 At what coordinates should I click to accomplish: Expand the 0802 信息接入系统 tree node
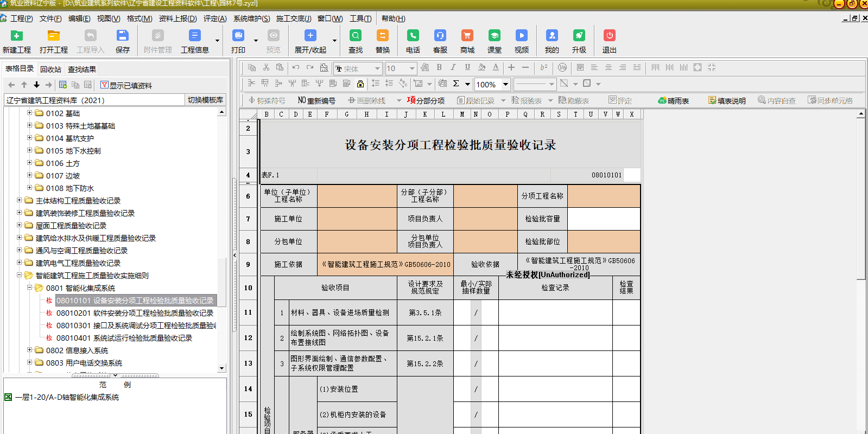[30, 350]
